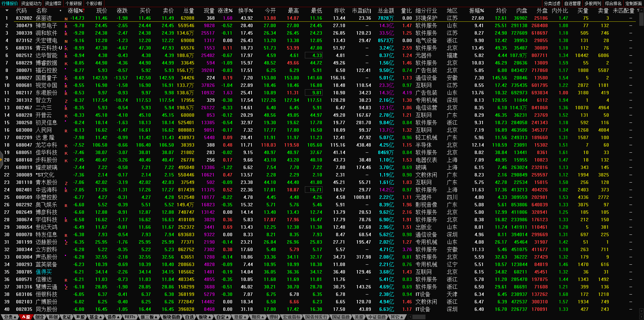This screenshot has width=644, height=320.
Task: Sort by 涨幅% column header
Action: pos(75,11)
